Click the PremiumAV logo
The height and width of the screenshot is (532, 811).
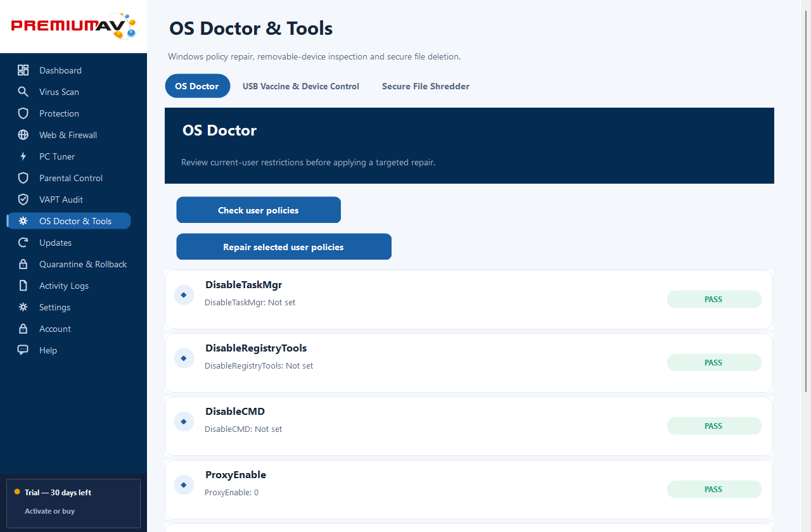73,26
